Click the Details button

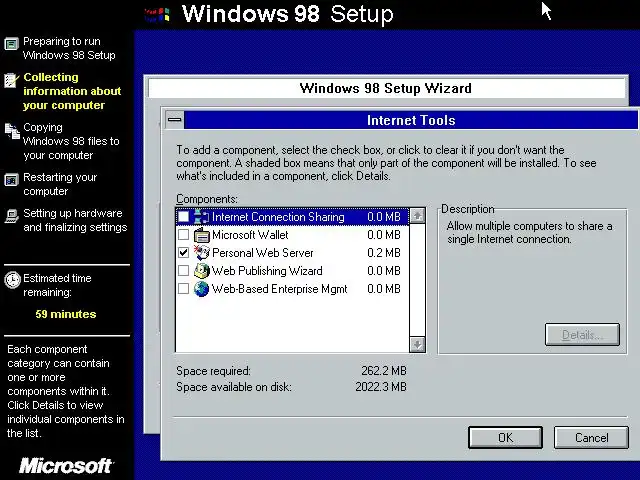(582, 335)
